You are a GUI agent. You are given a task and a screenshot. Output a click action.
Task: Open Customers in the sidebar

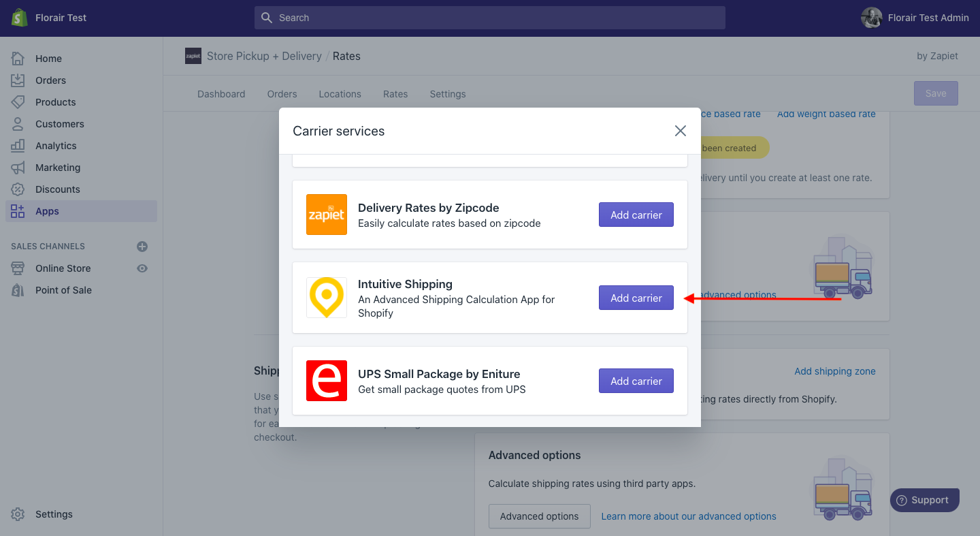tap(60, 124)
